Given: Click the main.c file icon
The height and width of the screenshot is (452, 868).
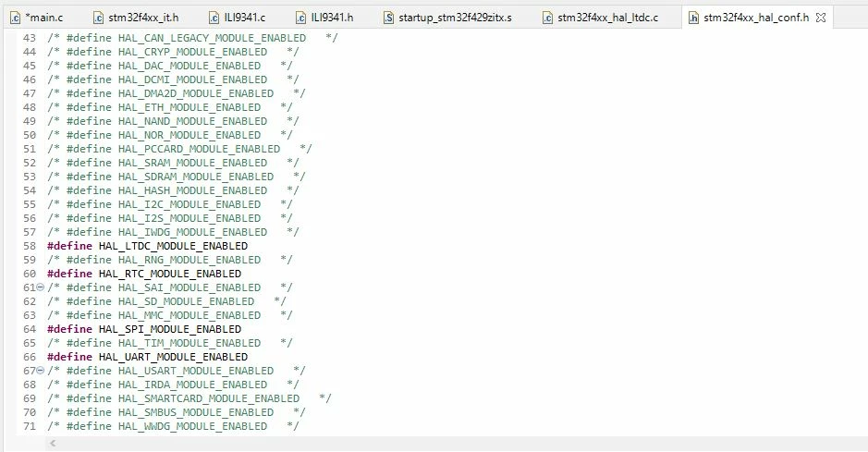Looking at the screenshot, I should point(15,18).
